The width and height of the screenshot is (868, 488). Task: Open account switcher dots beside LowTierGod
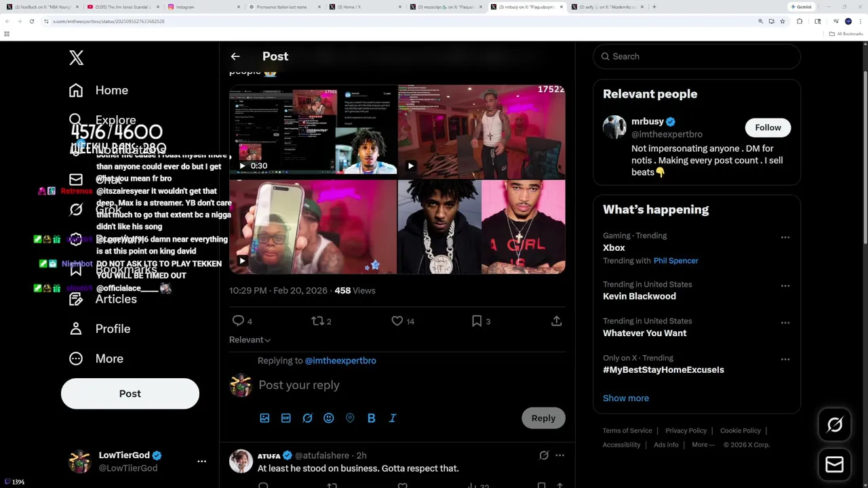tap(201, 461)
